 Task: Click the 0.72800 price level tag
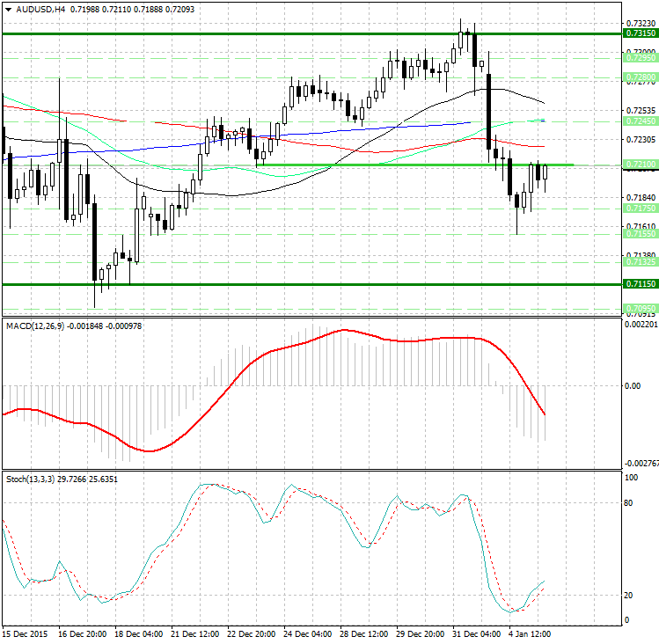(640, 77)
